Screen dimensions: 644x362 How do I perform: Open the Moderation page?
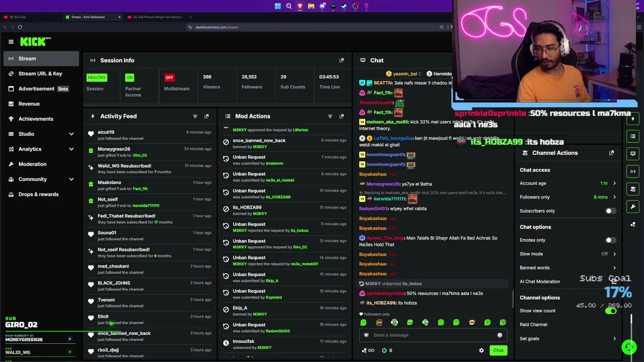coord(41,164)
